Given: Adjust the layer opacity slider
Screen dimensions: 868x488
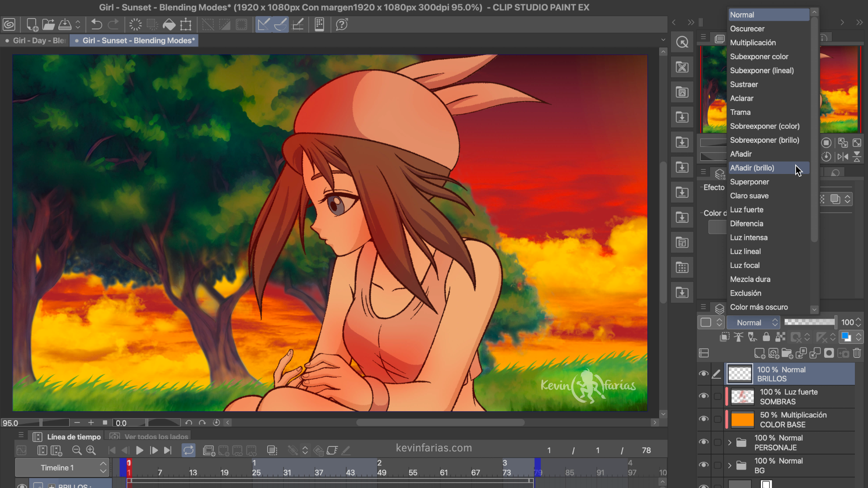Looking at the screenshot, I should 810,322.
